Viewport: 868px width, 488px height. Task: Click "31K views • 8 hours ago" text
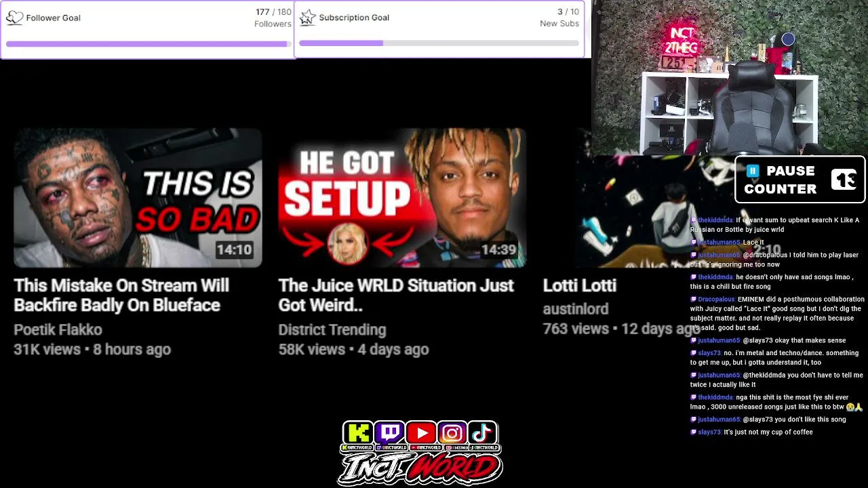92,350
